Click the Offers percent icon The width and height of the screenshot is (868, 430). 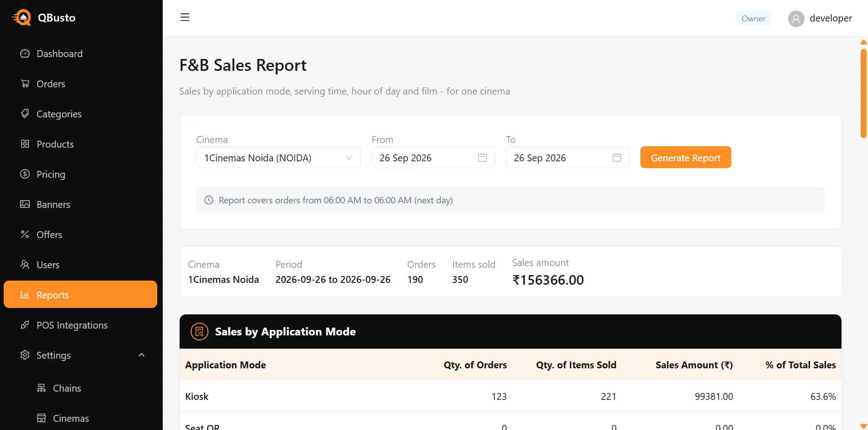pyautogui.click(x=25, y=234)
